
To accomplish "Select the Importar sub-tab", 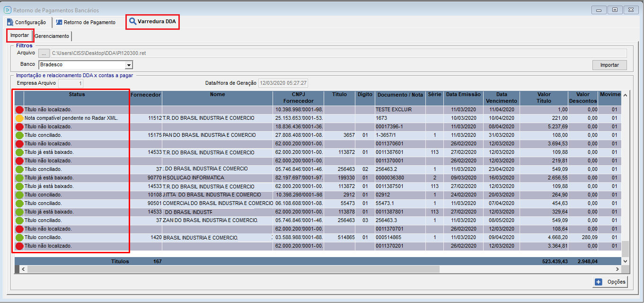I will 19,36.
